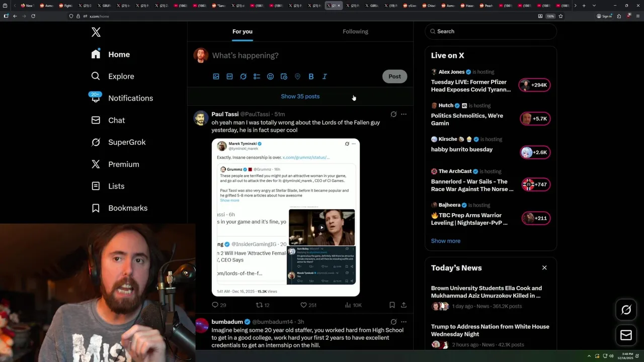Open Grok actions on Paul Tassi post

pos(393,114)
